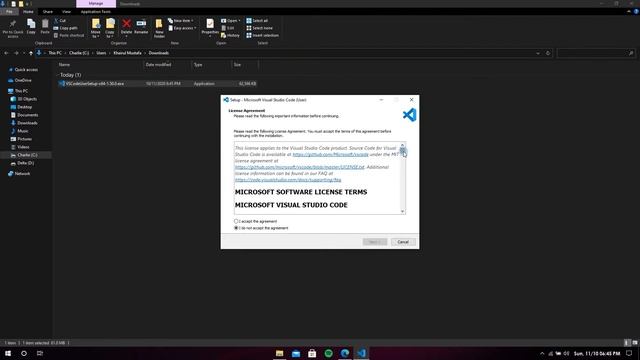Select Network in navigation pane
640x360 pixels.
[x=22, y=173]
